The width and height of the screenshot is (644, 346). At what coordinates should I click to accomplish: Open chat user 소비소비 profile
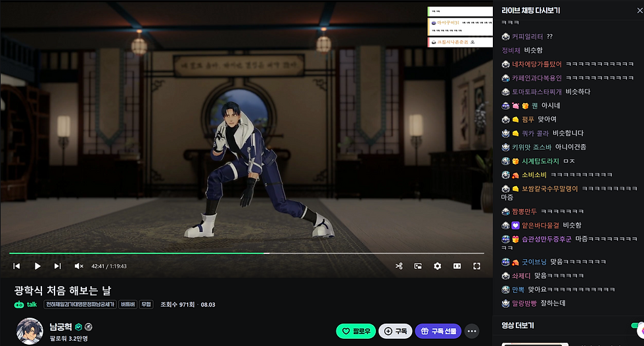point(534,174)
